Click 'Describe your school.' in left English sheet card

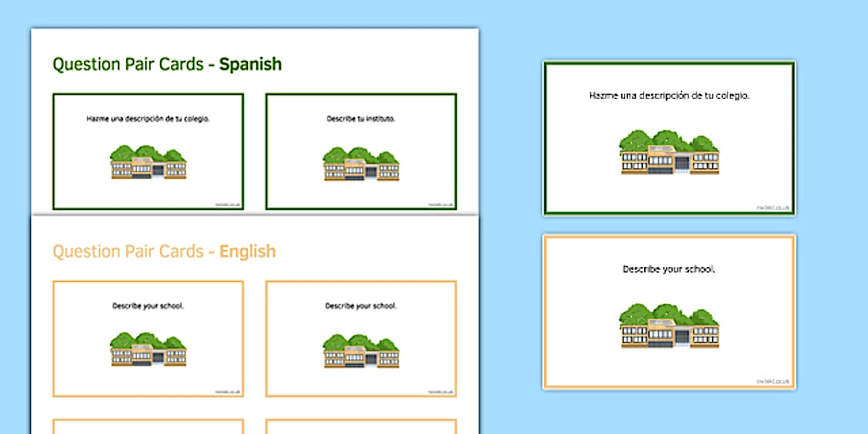coord(148,305)
